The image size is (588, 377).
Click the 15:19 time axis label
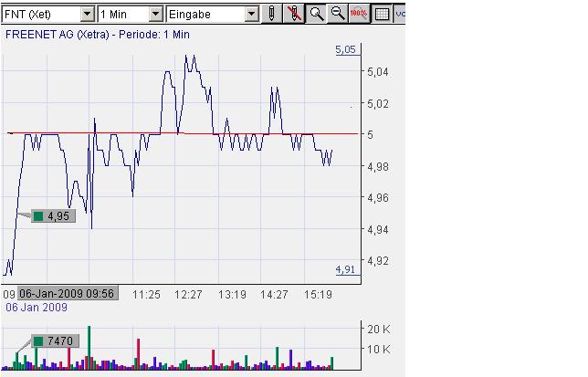(318, 295)
